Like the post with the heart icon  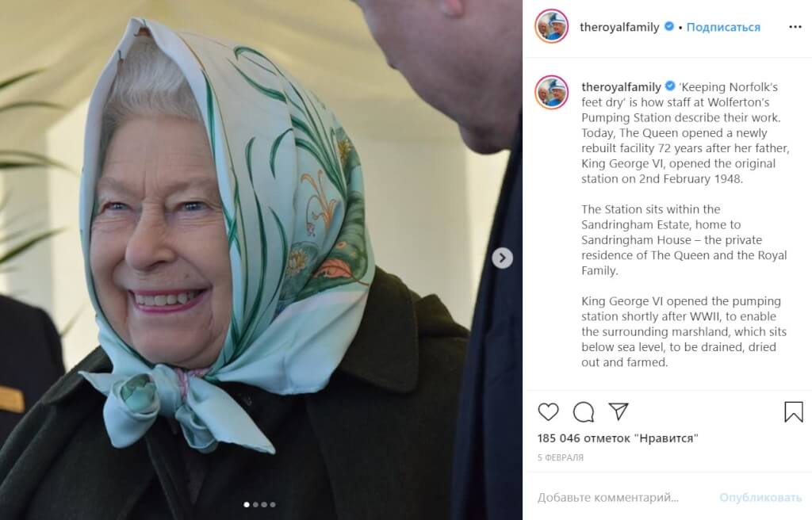pos(548,412)
